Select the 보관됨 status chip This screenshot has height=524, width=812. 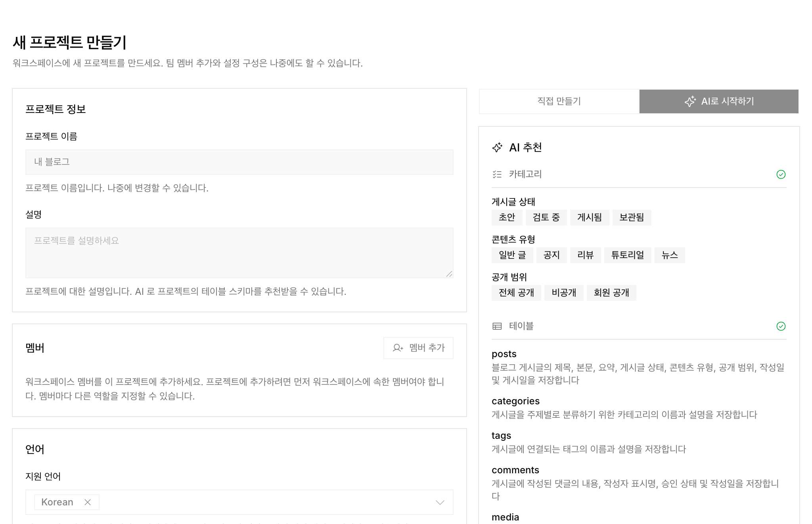point(632,218)
